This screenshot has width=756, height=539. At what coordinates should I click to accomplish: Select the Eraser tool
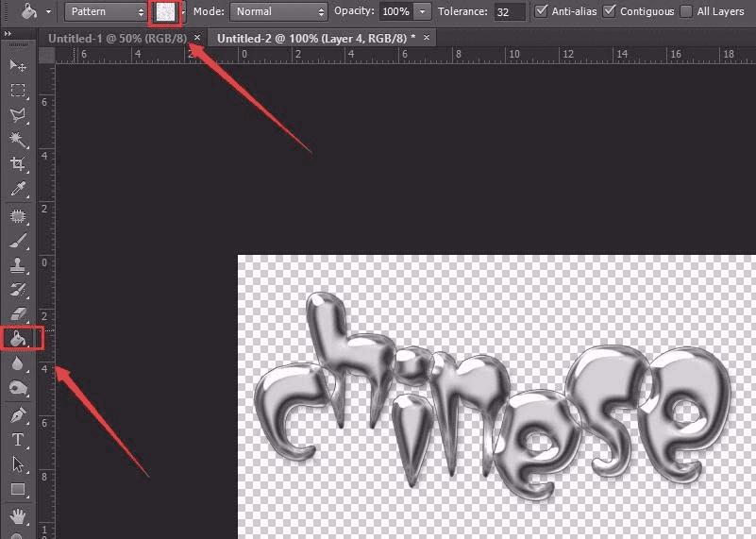click(18, 313)
